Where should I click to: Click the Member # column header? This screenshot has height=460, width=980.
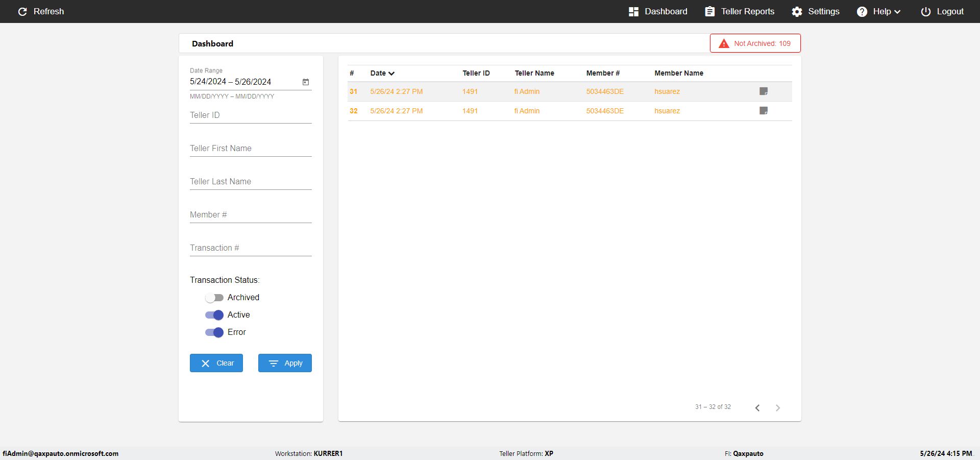tap(603, 73)
